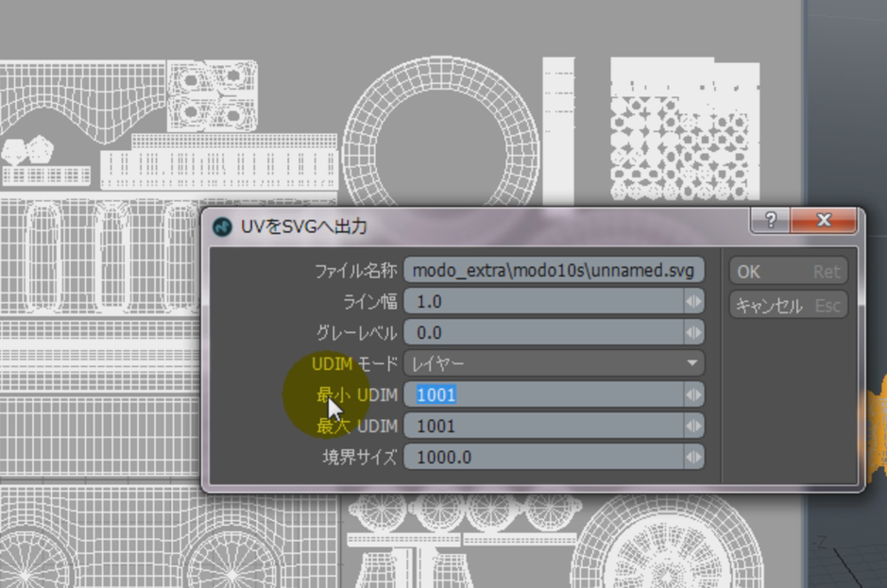
Task: Click the グレーレベル value field
Action: pyautogui.click(x=543, y=333)
